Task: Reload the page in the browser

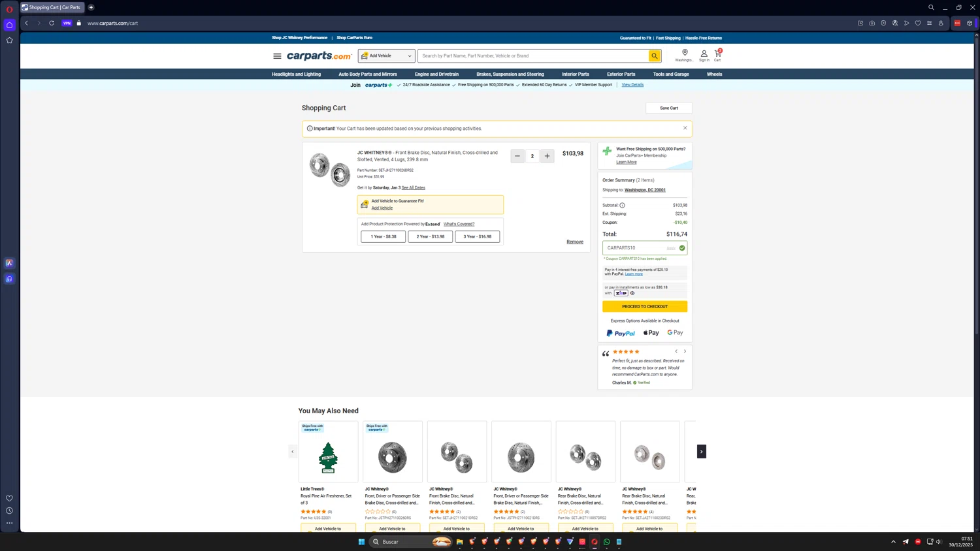Action: 52,23
